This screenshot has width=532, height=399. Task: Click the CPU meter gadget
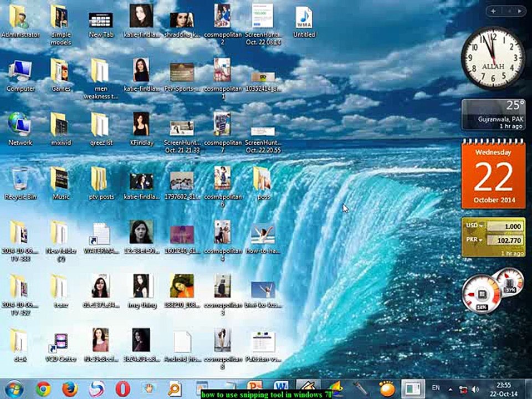coord(482,294)
